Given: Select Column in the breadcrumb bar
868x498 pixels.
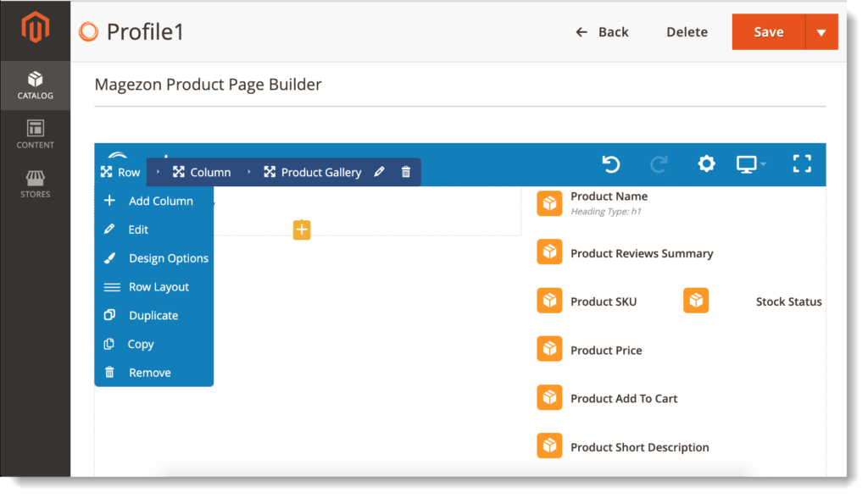Looking at the screenshot, I should (202, 172).
